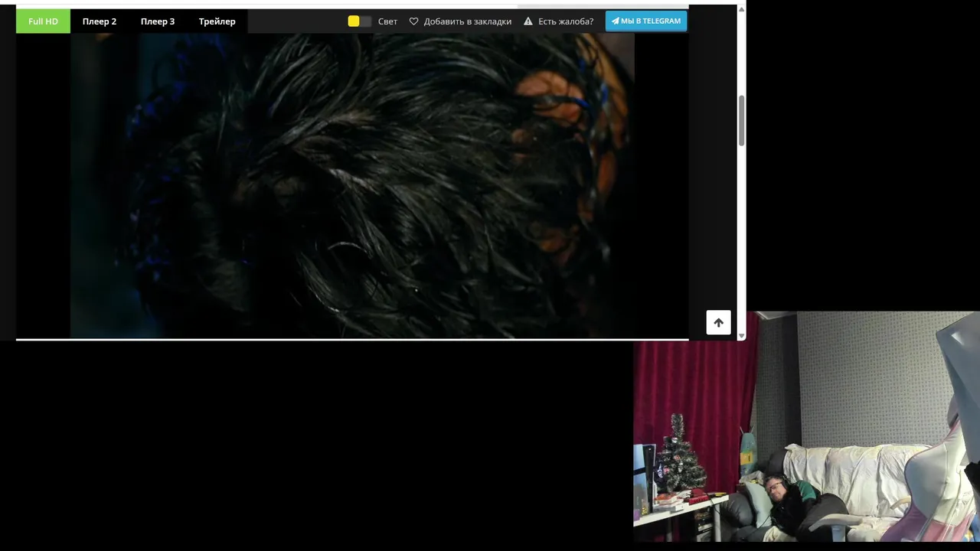Click the scroll-to-top arrow button
This screenshot has width=980, height=551.
pyautogui.click(x=718, y=322)
